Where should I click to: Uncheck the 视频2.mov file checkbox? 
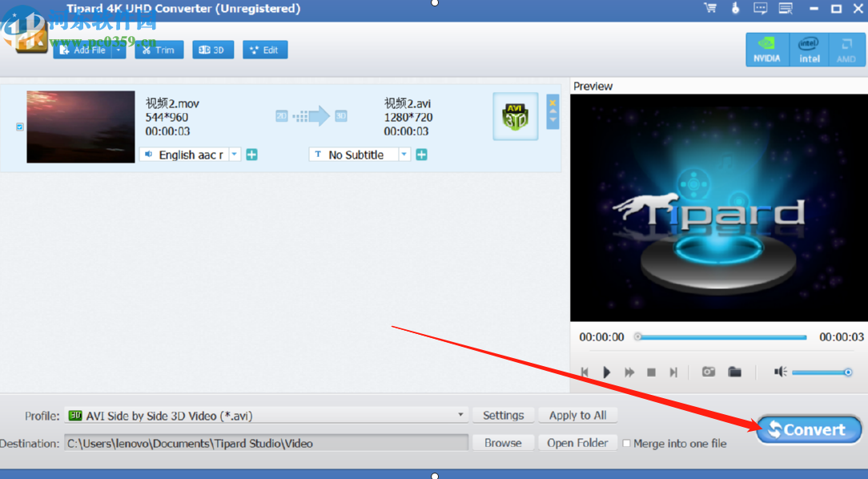[19, 127]
